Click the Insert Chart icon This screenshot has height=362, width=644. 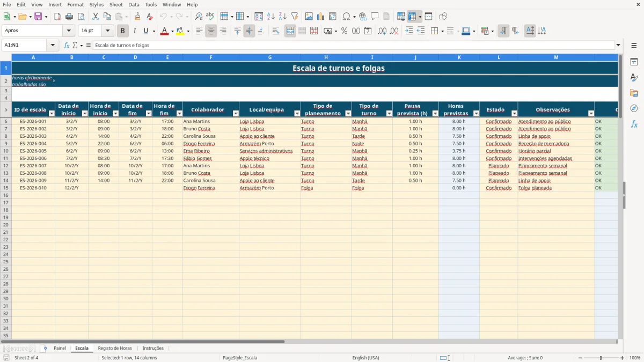(321, 17)
